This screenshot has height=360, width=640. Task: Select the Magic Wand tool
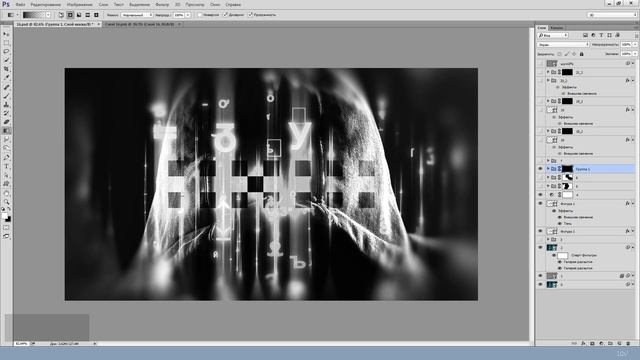pyautogui.click(x=6, y=60)
